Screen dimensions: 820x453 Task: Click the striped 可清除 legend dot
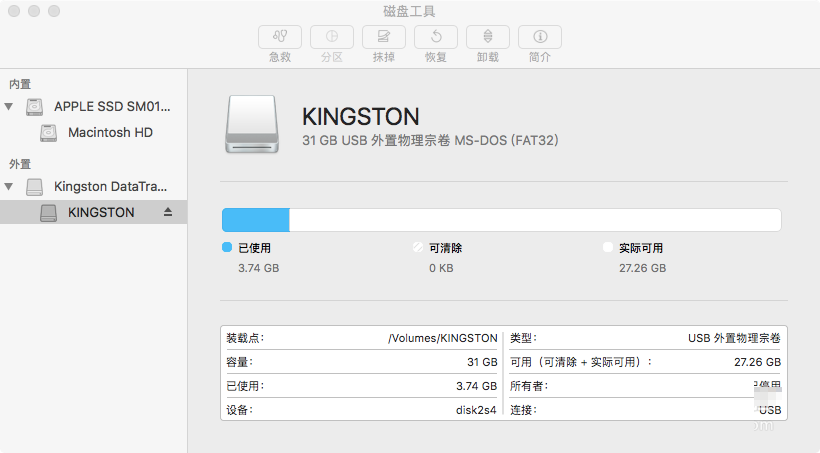click(x=417, y=247)
